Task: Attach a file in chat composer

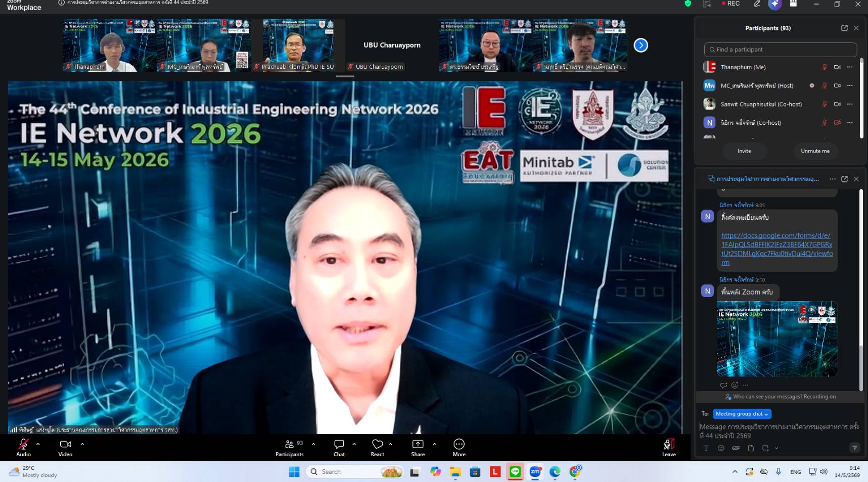Action: (751, 448)
